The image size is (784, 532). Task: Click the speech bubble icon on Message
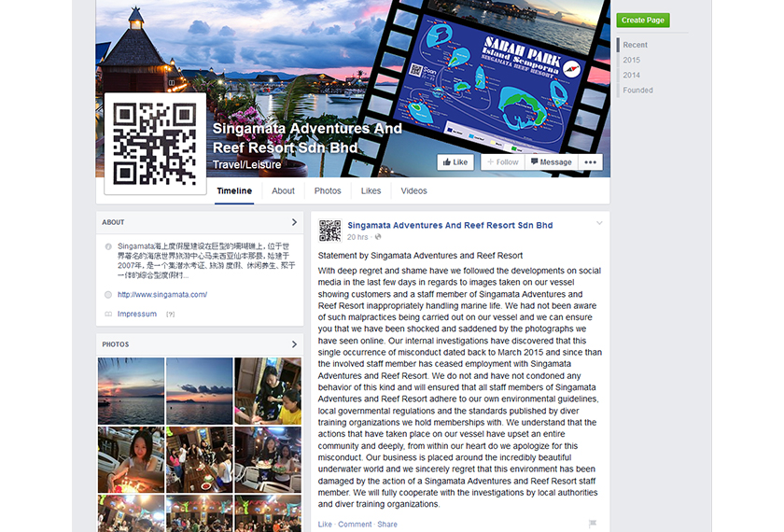535,161
